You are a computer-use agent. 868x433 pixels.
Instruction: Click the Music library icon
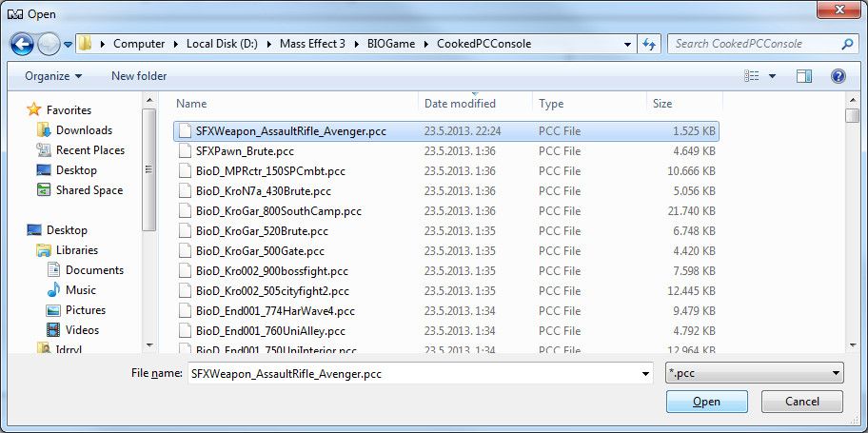click(x=53, y=290)
